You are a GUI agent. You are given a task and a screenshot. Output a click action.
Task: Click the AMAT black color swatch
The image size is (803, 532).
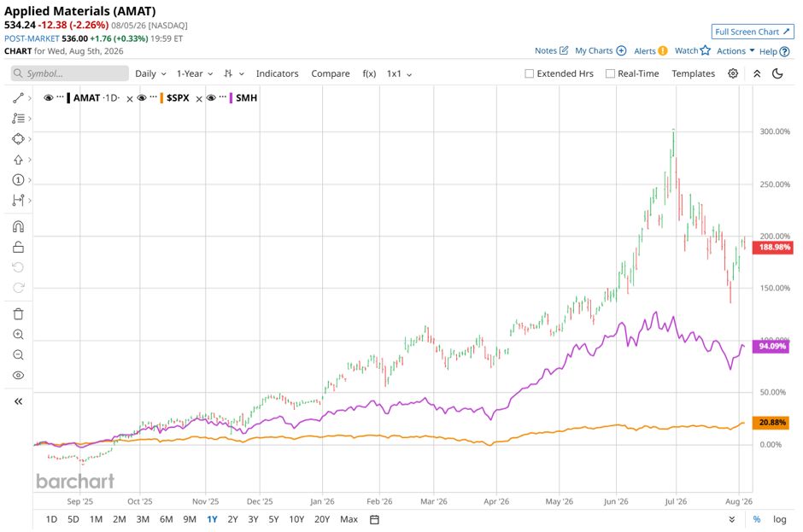(68, 98)
